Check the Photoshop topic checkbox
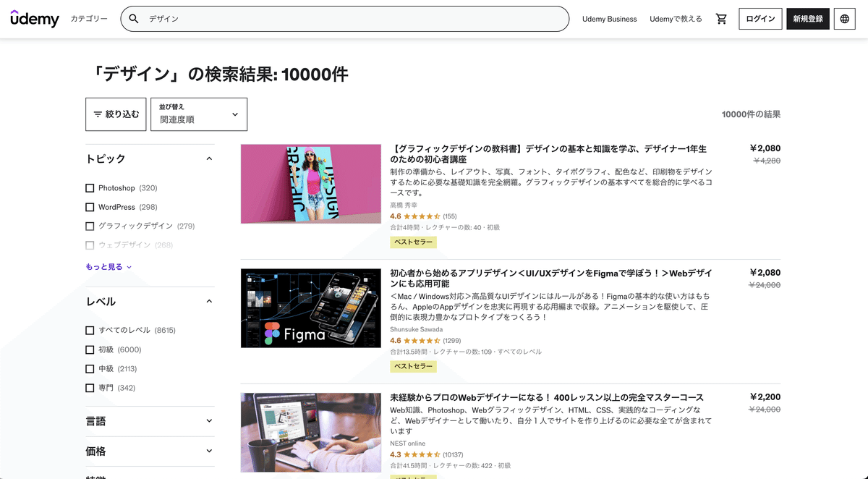This screenshot has width=868, height=479. click(90, 188)
